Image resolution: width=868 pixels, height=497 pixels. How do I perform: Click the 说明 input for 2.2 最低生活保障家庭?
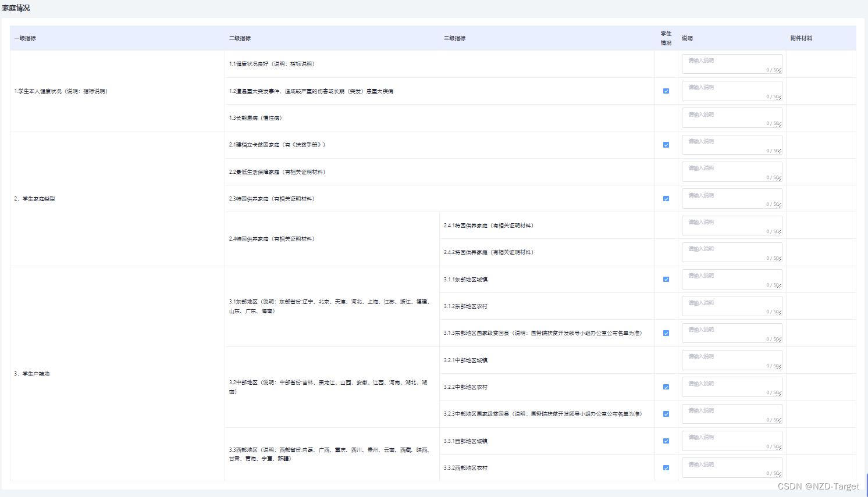click(731, 171)
